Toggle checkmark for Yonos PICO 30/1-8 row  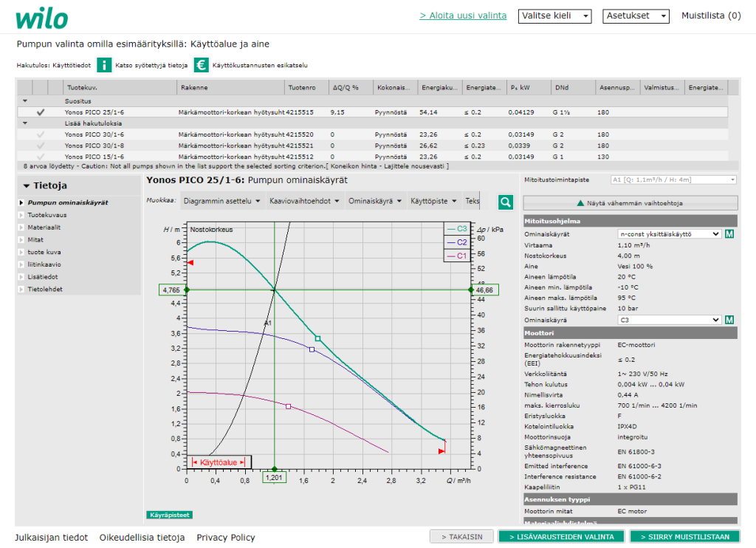[x=41, y=145]
